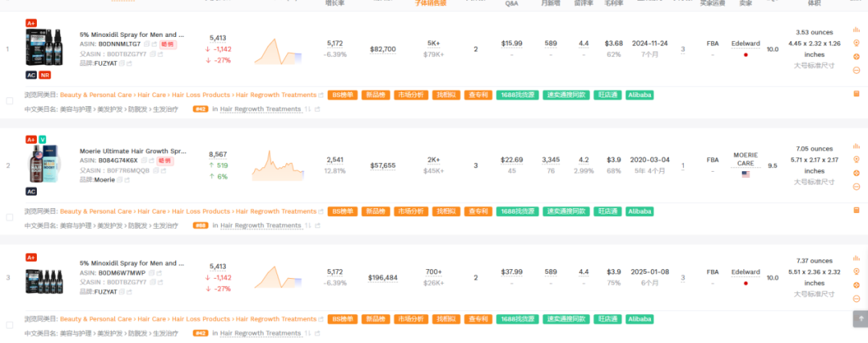
Task: Click 市场分析 button in product 3 row
Action: point(411,319)
